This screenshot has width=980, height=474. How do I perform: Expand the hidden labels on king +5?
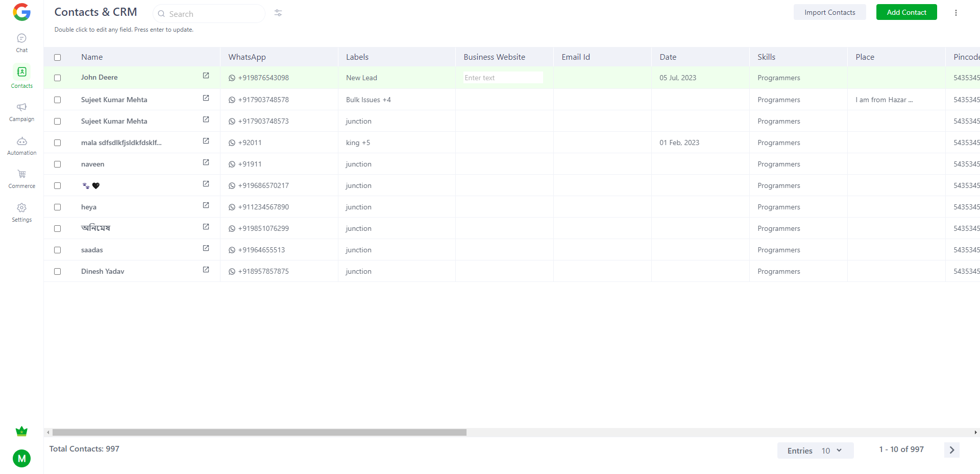pos(365,143)
